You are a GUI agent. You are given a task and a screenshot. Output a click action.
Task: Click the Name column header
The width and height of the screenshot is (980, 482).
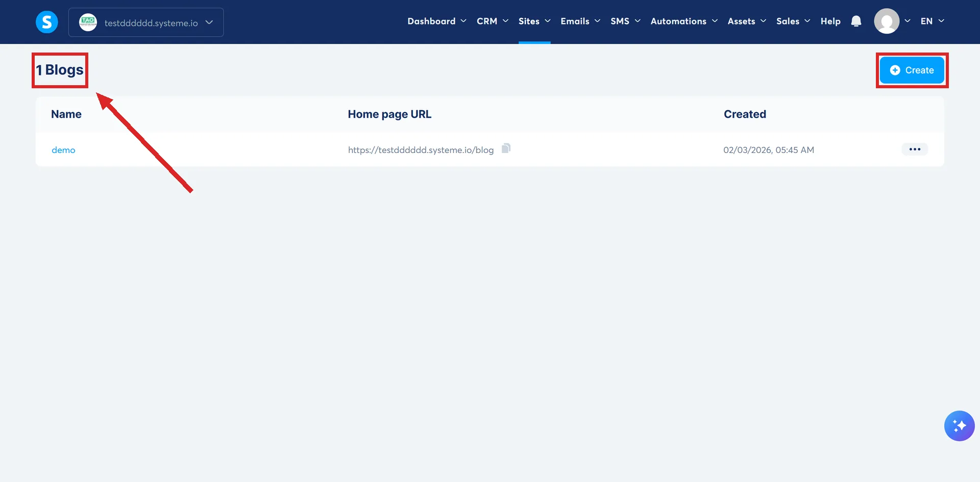click(x=66, y=114)
